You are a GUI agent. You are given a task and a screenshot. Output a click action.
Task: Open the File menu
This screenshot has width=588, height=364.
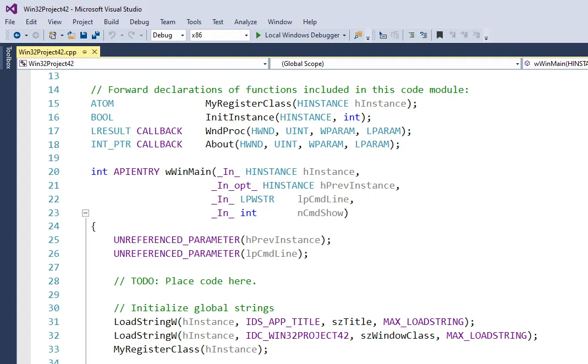[x=10, y=22]
